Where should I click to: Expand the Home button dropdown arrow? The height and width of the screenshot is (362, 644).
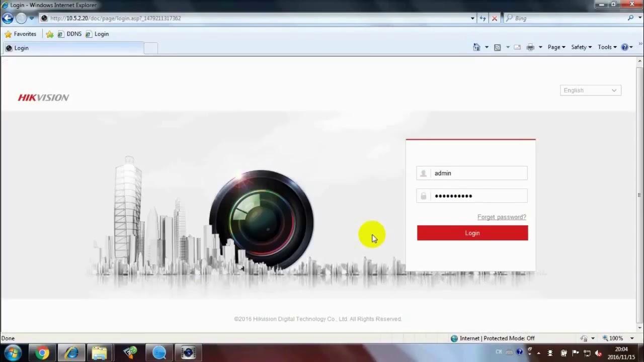tap(487, 47)
